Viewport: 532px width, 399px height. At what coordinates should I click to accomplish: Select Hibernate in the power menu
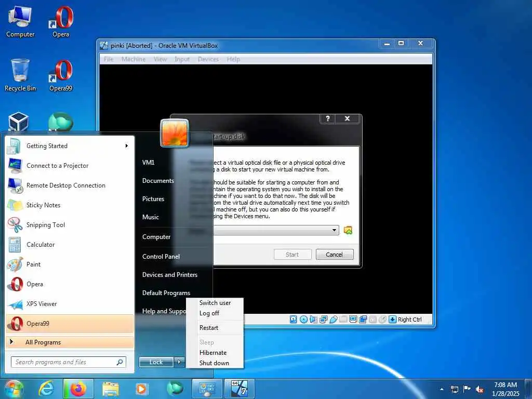point(215,353)
